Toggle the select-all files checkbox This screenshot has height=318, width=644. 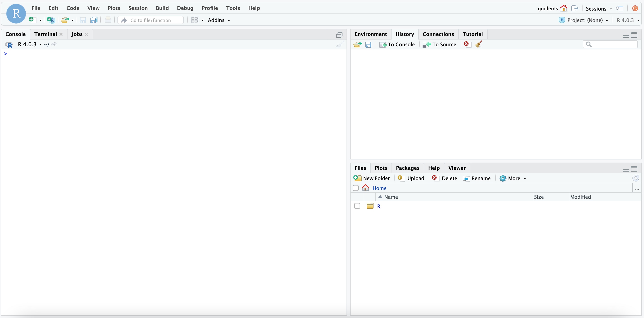click(x=356, y=188)
